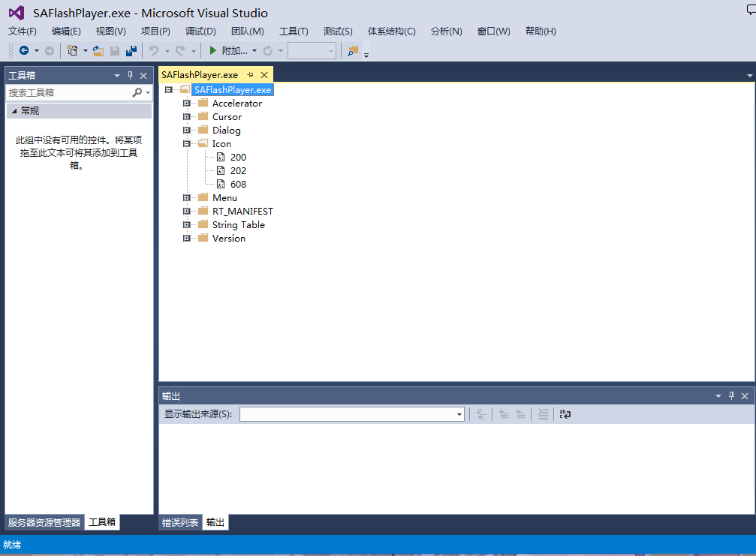This screenshot has height=556, width=756.
Task: Click the magnifier icon in toolbox search
Action: point(137,92)
